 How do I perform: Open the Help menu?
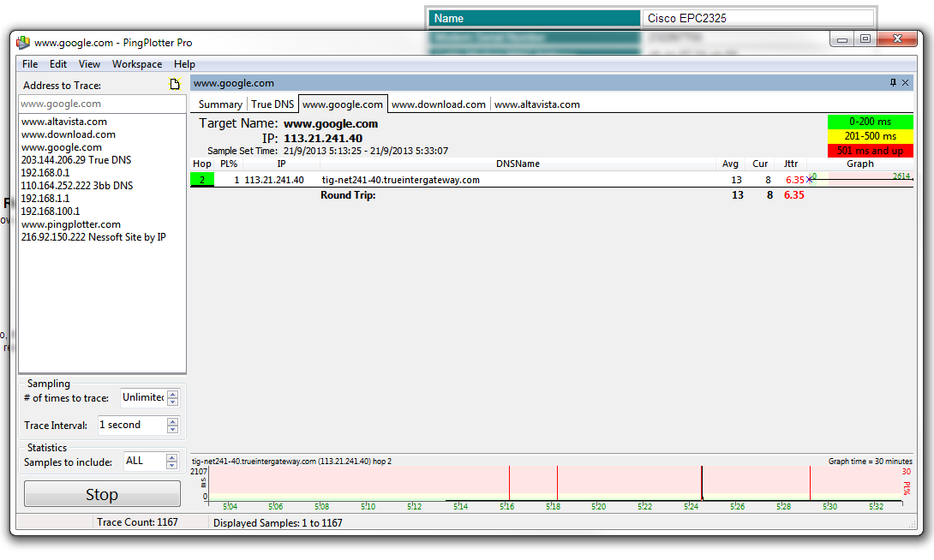pos(184,63)
